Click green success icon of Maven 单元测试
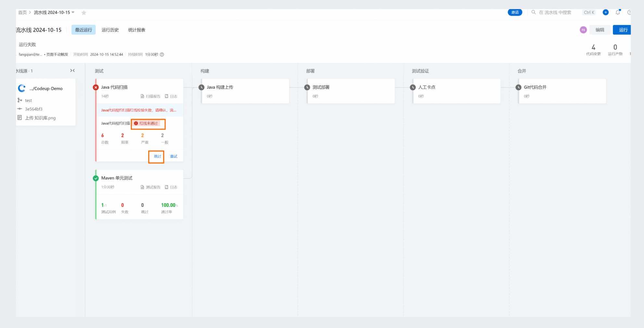644x328 pixels. pyautogui.click(x=96, y=178)
